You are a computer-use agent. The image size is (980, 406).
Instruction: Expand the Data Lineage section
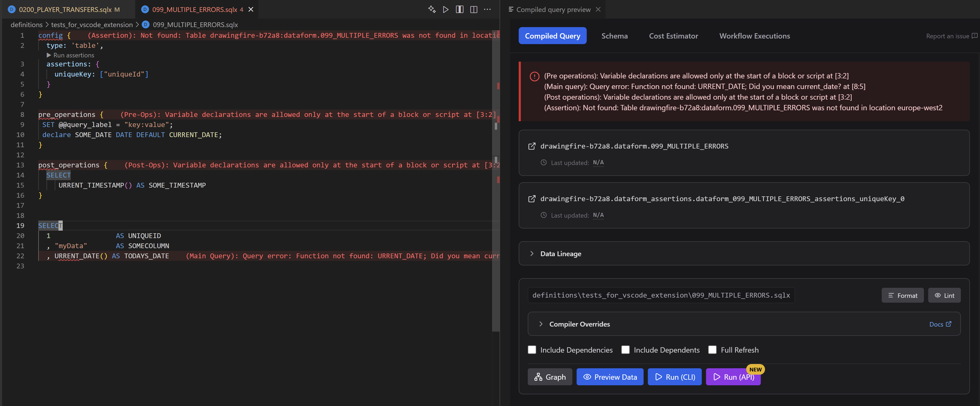[x=532, y=253]
